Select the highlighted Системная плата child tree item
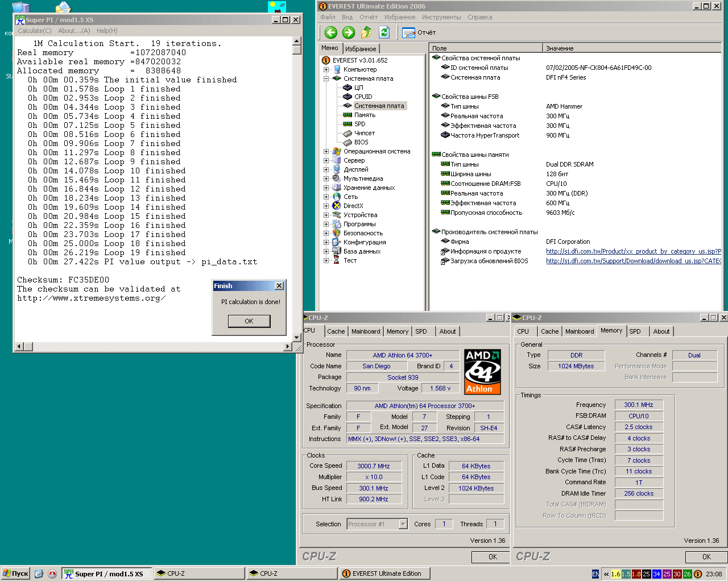728x582 pixels. (x=379, y=106)
